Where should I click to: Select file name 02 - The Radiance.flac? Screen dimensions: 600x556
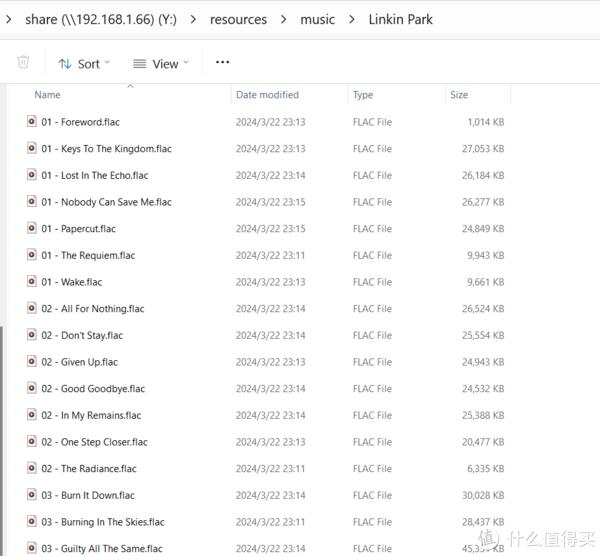pos(89,469)
